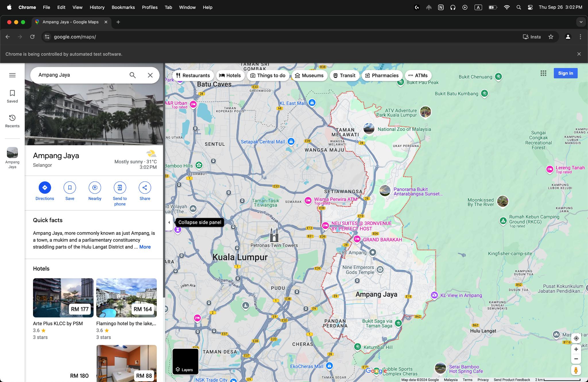The width and height of the screenshot is (588, 382).
Task: Click the Sign In button
Action: [565, 73]
